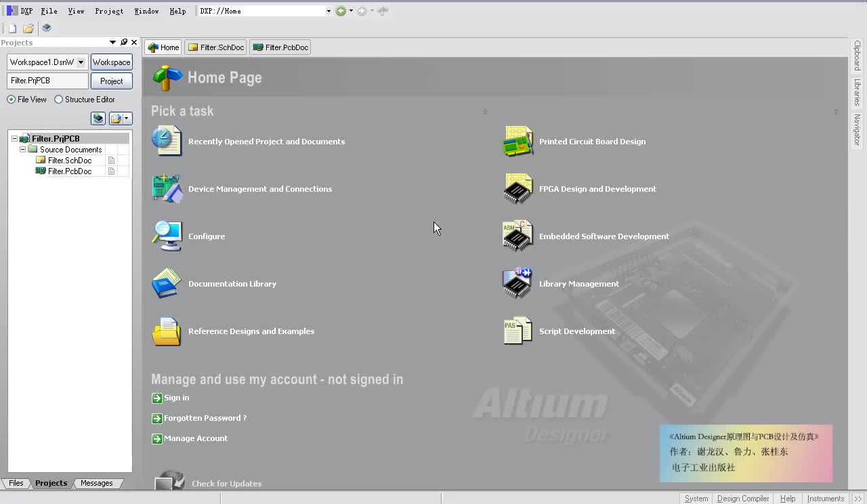The image size is (867, 504).
Task: Open the Project menu
Action: click(109, 11)
